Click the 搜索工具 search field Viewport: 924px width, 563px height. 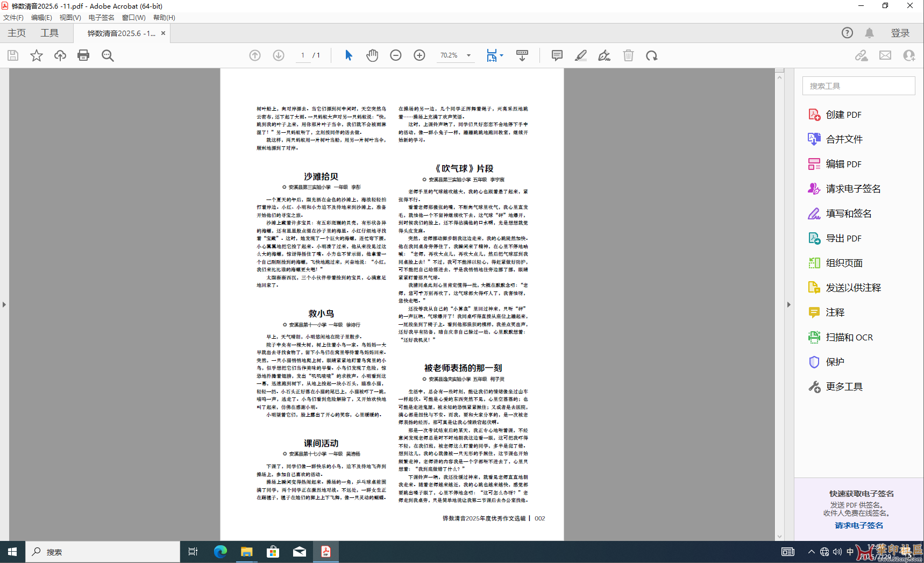tap(858, 86)
